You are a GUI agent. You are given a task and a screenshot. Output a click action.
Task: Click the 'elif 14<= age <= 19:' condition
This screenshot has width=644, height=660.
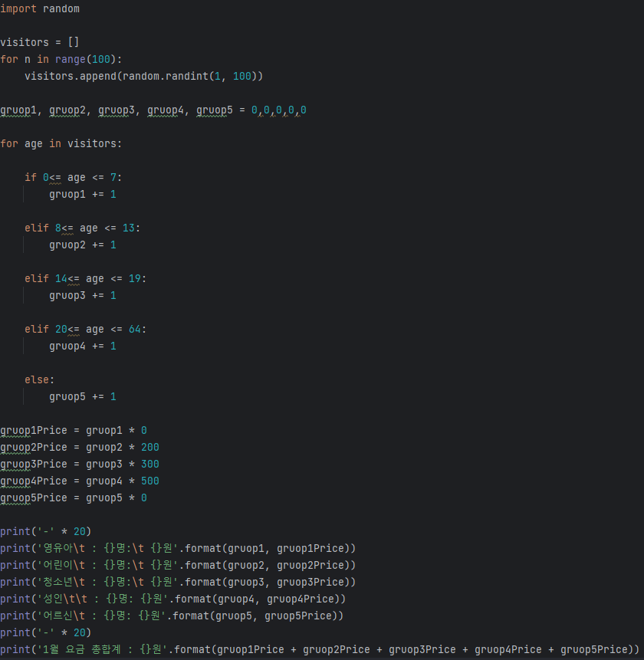(x=85, y=279)
